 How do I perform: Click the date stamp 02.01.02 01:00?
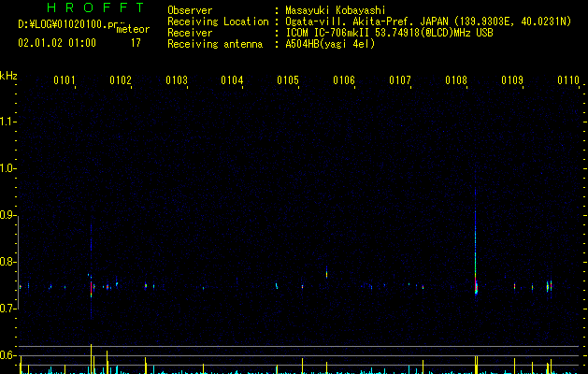57,43
